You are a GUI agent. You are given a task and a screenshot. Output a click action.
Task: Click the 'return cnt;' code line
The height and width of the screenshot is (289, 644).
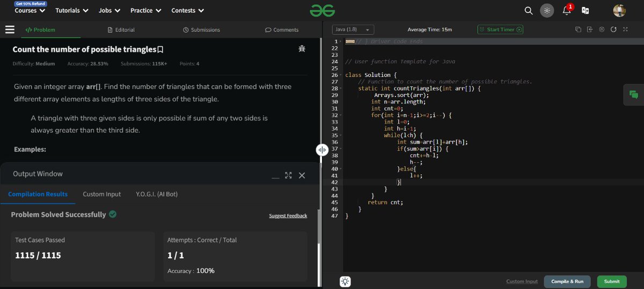point(385,203)
